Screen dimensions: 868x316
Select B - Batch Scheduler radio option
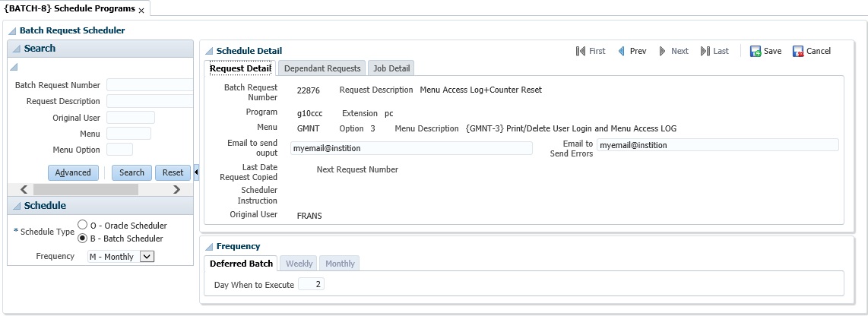[83, 239]
